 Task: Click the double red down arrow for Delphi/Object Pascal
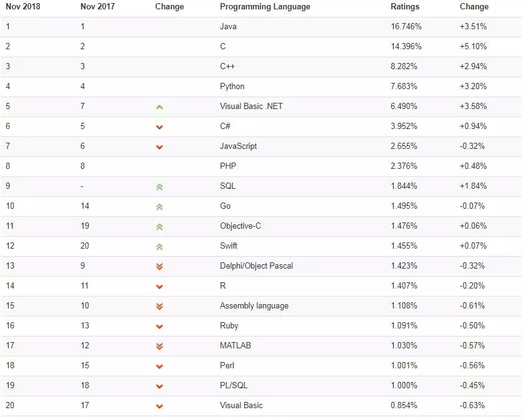tap(160, 267)
